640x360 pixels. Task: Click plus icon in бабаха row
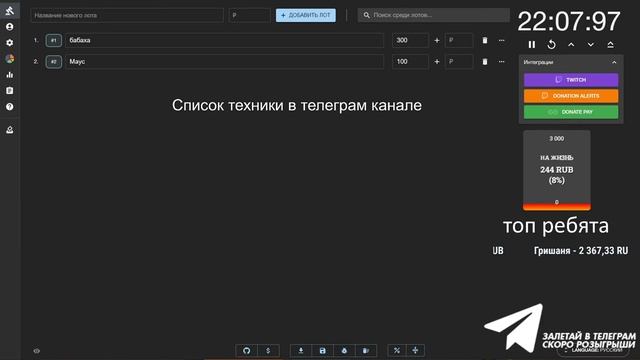point(437,40)
